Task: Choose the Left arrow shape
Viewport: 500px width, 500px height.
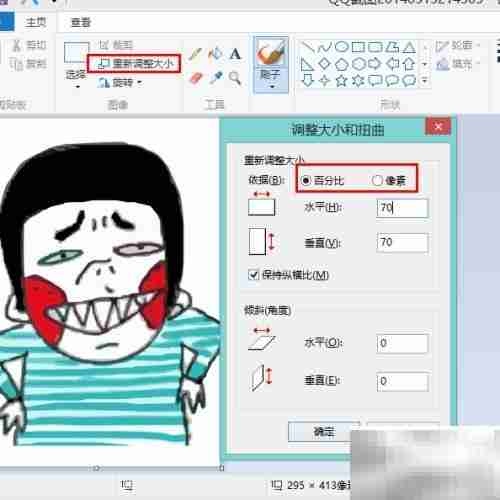Action: (392, 64)
